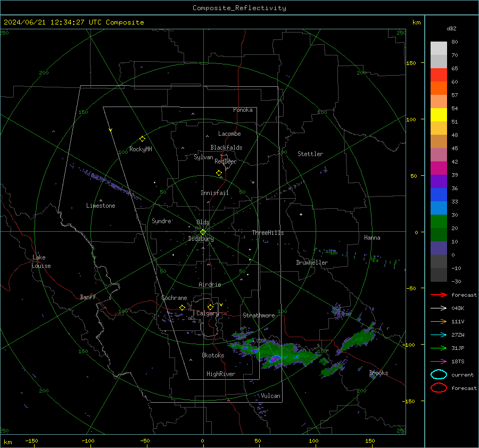Click the Ponoka label
The height and width of the screenshot is (448, 479).
point(243,110)
